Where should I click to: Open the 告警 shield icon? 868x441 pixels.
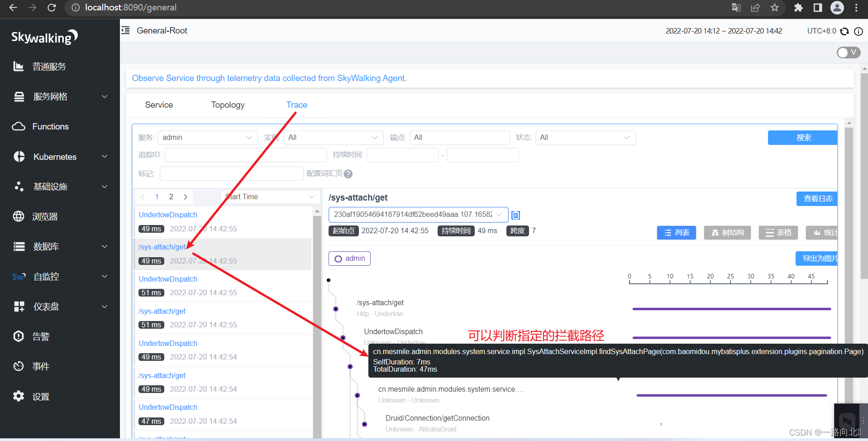19,336
